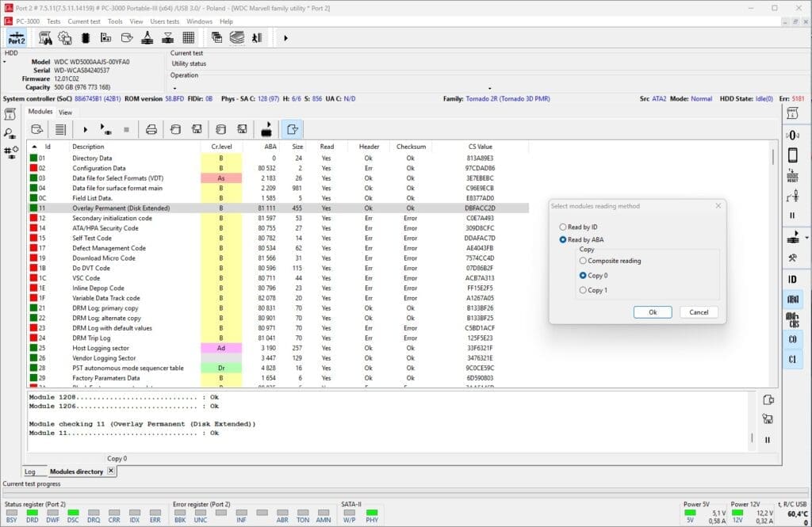
Task: Switch to the Modules tab
Action: point(40,111)
